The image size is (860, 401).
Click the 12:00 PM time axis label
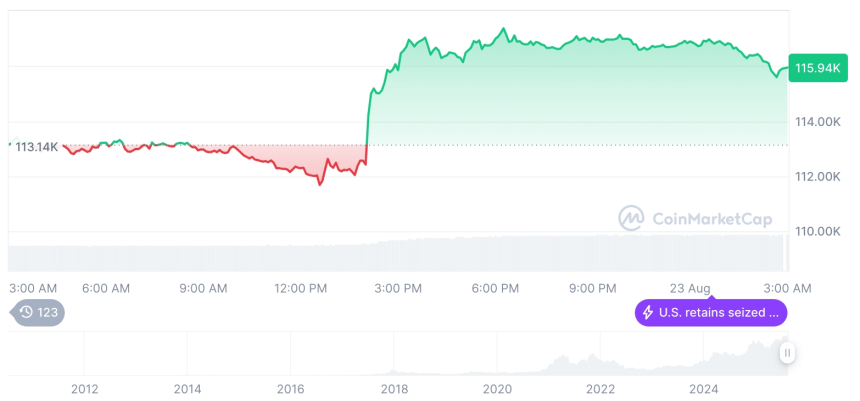click(300, 288)
